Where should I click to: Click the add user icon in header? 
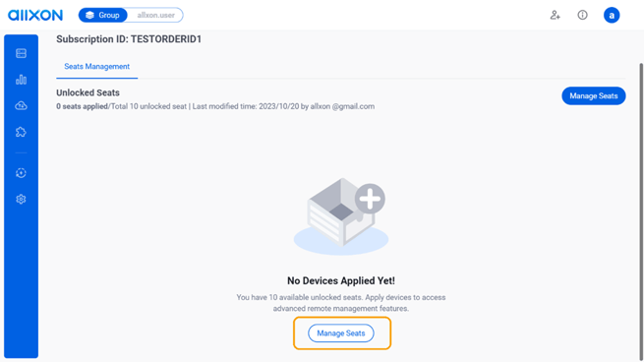point(555,15)
